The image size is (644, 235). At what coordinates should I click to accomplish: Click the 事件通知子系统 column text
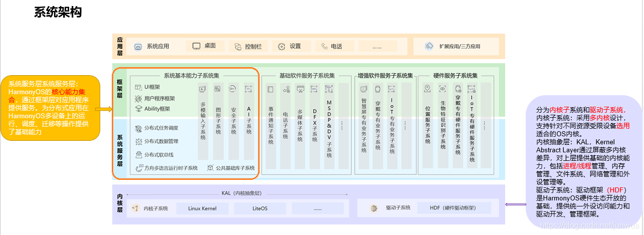pos(271,125)
